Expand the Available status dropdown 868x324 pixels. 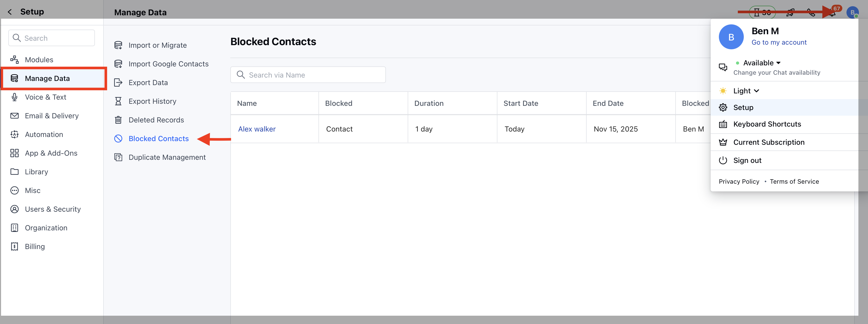[778, 63]
